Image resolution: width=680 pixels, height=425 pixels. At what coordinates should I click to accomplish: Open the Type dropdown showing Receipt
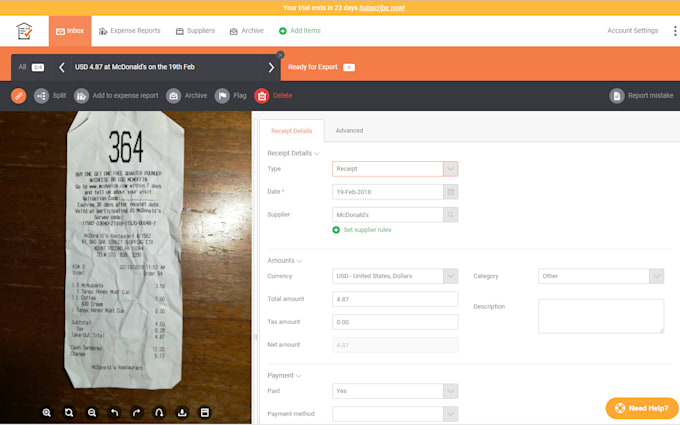click(x=395, y=169)
